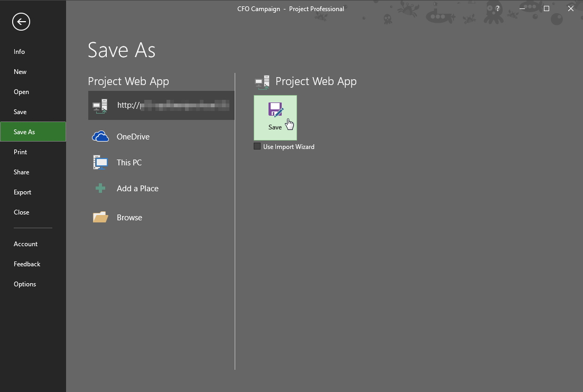This screenshot has height=392, width=583.
Task: Select New in the Backstage menu
Action: click(33, 72)
